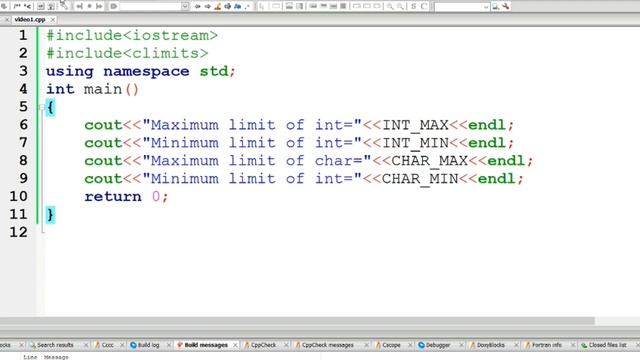The width and height of the screenshot is (640, 360).
Task: Click the doxygen line comment icon
Action: pos(28,6)
